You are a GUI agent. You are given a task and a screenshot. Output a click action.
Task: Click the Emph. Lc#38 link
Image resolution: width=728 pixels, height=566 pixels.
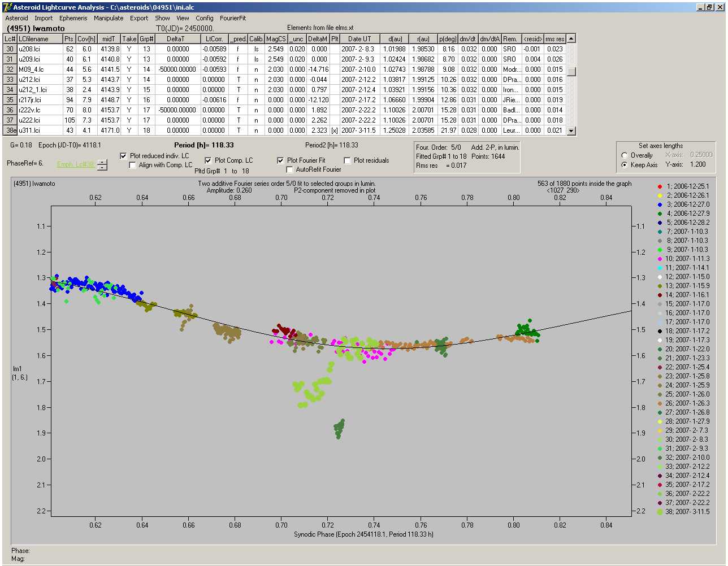click(x=76, y=165)
